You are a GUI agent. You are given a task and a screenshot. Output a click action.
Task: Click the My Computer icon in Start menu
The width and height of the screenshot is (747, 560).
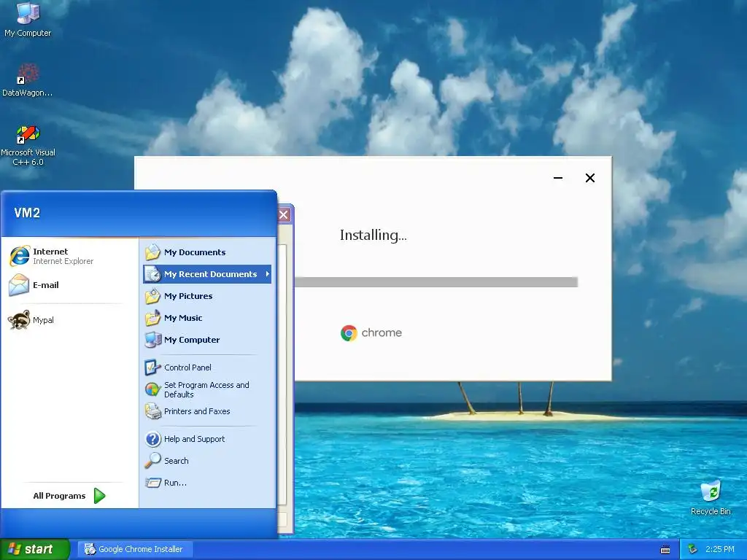click(153, 340)
